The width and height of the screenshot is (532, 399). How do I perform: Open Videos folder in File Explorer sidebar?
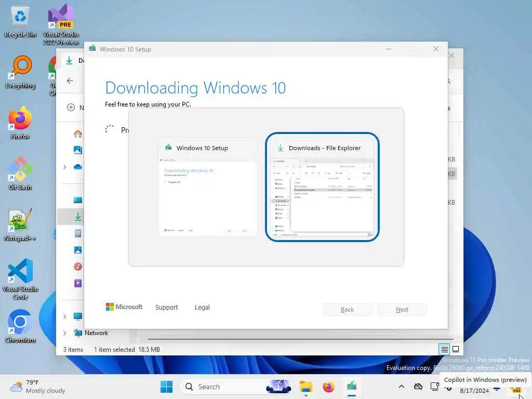point(78,283)
